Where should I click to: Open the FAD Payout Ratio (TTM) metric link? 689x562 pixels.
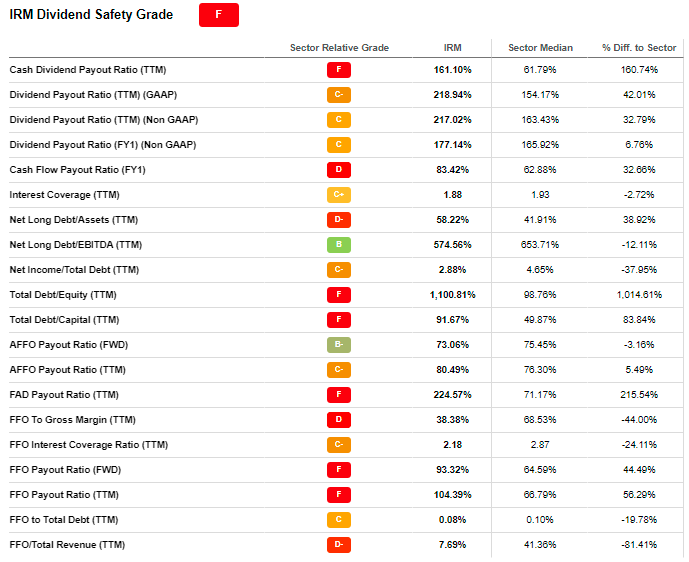(x=64, y=395)
